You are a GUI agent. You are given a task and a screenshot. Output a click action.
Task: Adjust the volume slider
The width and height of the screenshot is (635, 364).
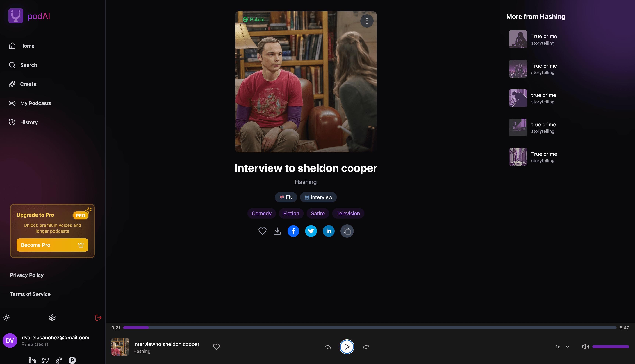pyautogui.click(x=611, y=347)
